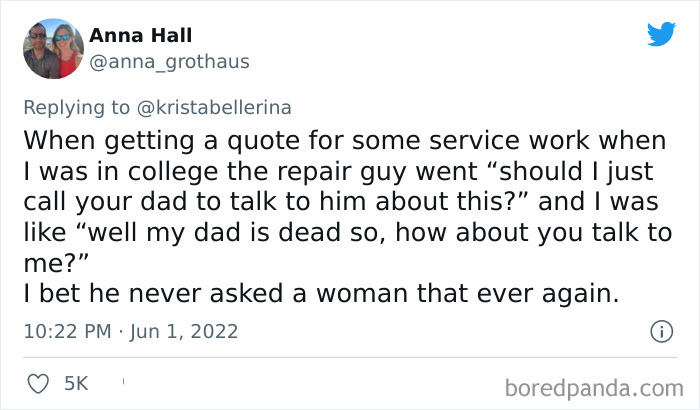Open Anna Hall's profile picture
The image size is (700, 410).
point(53,48)
